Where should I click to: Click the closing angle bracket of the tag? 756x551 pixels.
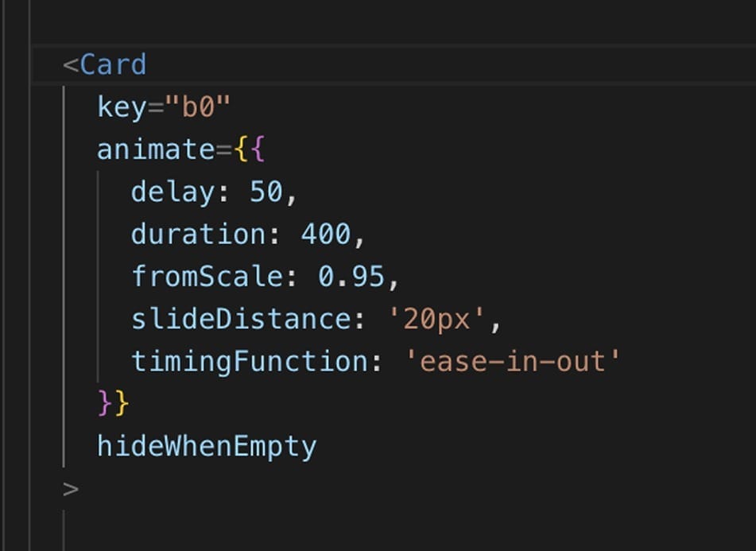(71, 488)
